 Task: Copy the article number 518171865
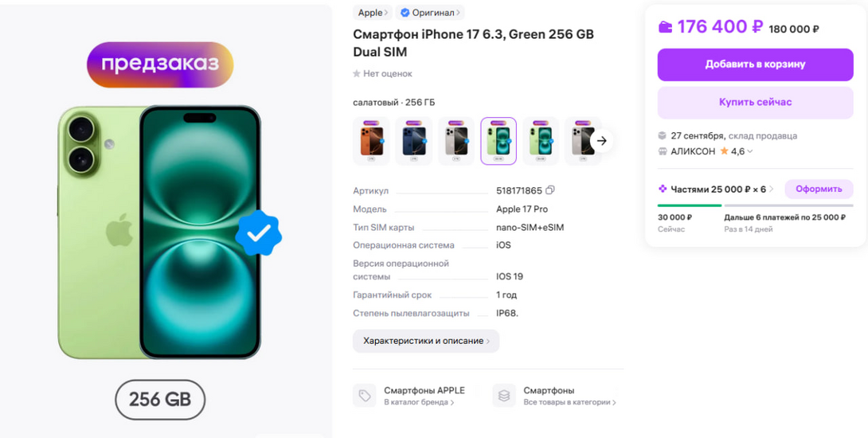coord(549,190)
